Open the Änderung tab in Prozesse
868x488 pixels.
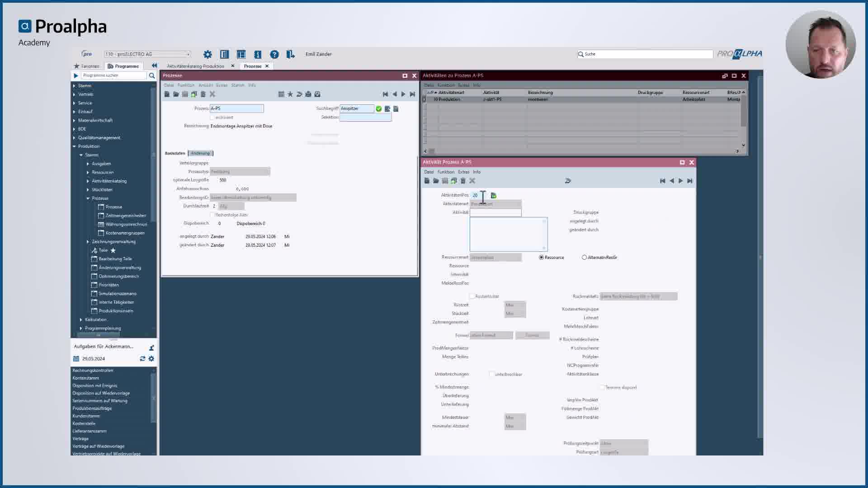click(x=200, y=153)
